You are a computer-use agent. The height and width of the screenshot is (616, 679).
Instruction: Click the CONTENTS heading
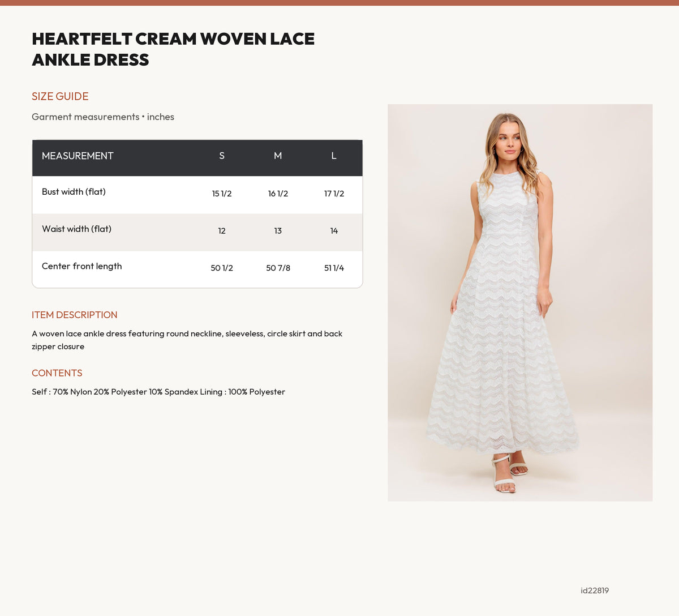pyautogui.click(x=57, y=373)
